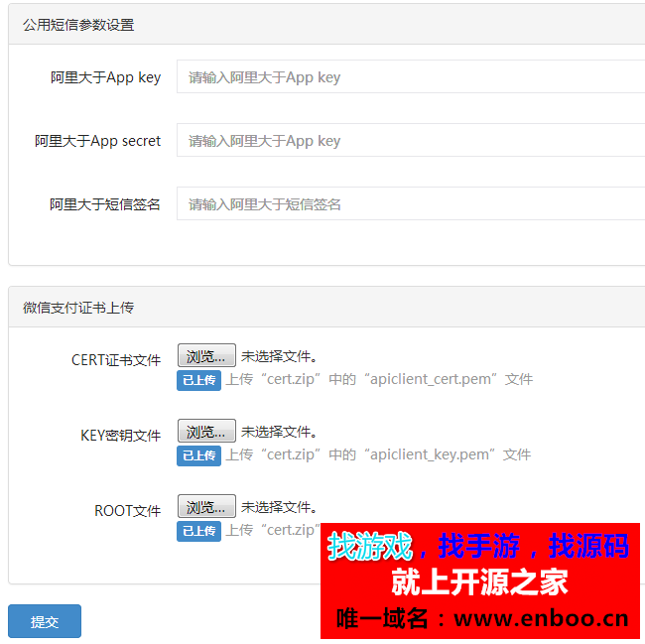Click the 阿里大于短信签名 label

point(105,204)
